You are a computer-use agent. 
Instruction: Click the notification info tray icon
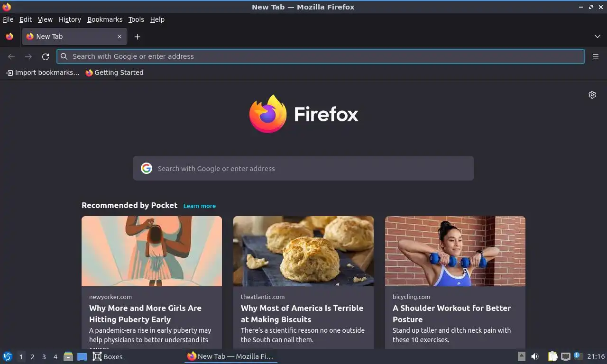(x=577, y=355)
